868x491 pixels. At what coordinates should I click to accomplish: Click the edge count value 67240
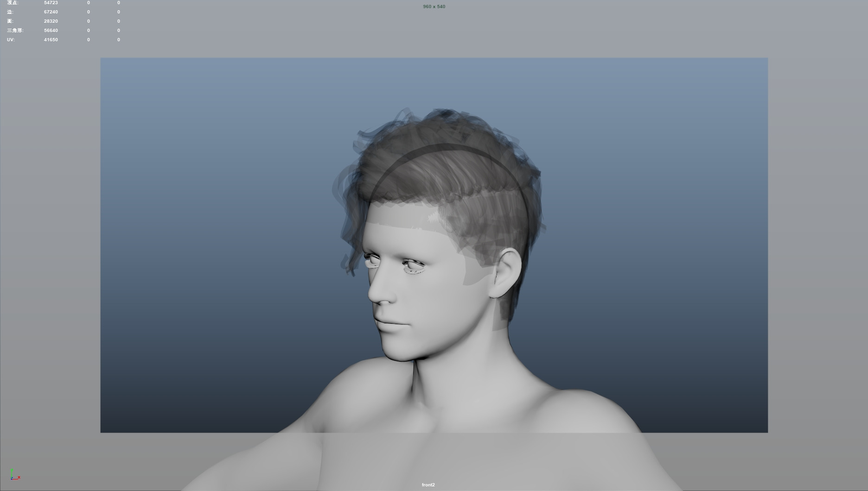51,12
